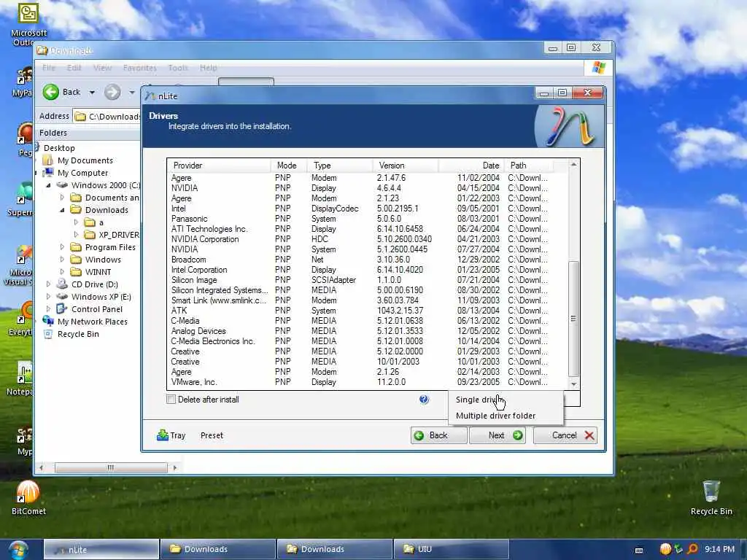
Task: Click the Windows flag logo in Explorer window
Action: tap(598, 68)
